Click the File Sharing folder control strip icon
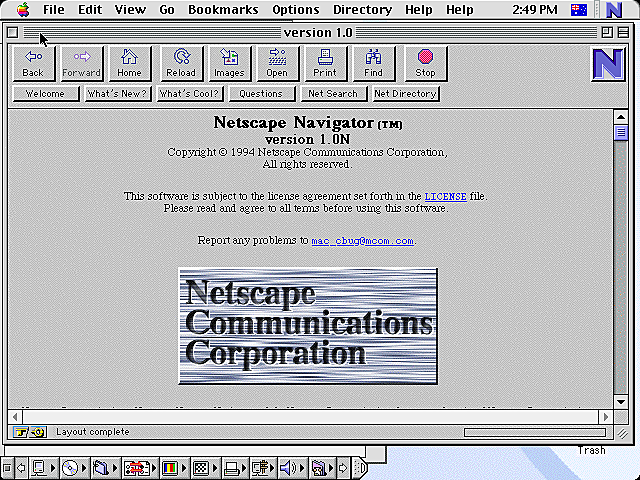 [101, 468]
